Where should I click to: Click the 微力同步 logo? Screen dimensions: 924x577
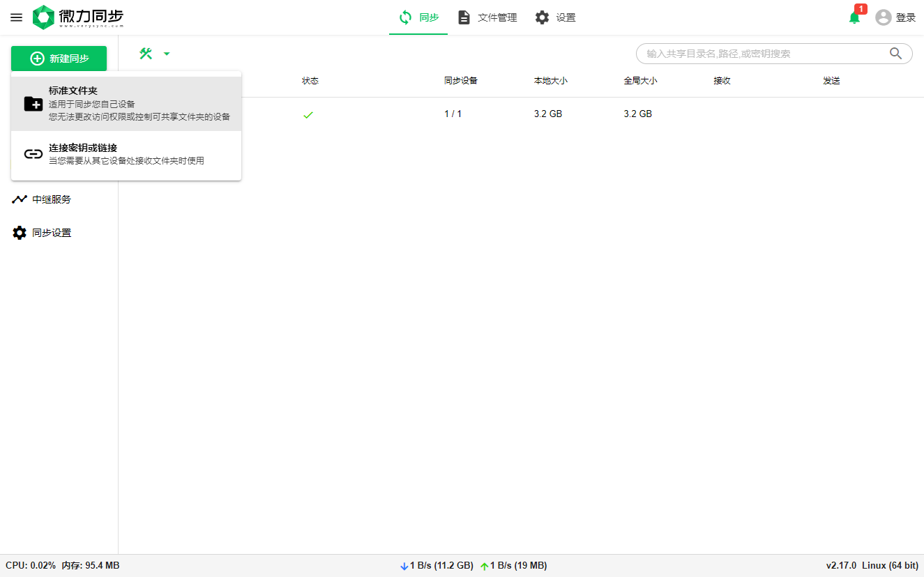pyautogui.click(x=78, y=17)
